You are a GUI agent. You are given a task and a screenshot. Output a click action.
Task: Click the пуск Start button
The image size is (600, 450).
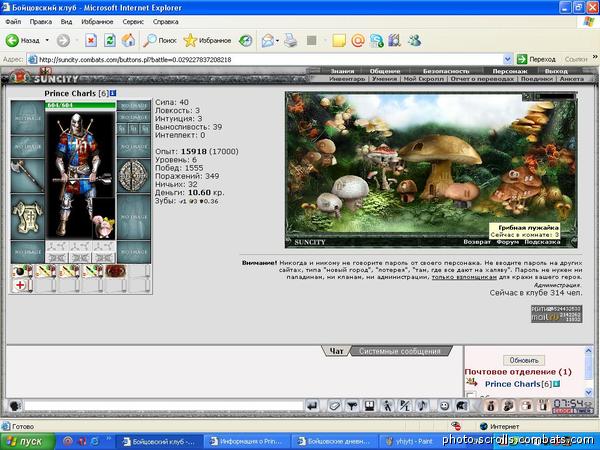(27, 442)
